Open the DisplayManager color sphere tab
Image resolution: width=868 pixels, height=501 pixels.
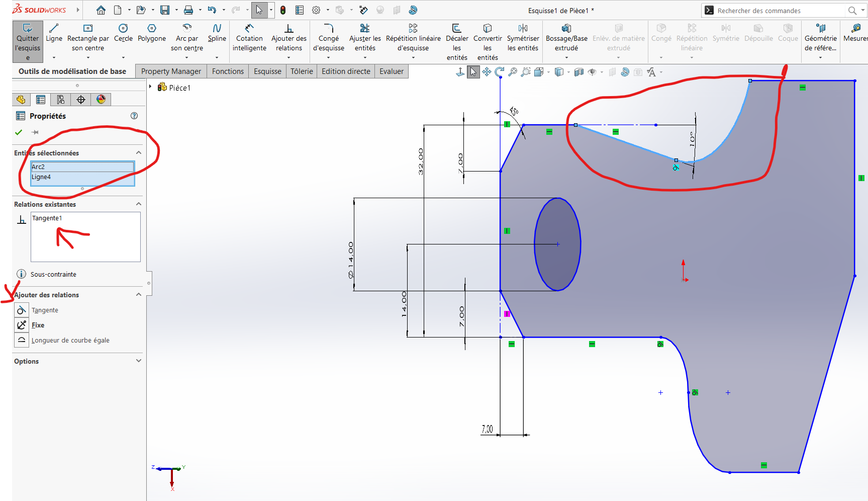click(101, 100)
